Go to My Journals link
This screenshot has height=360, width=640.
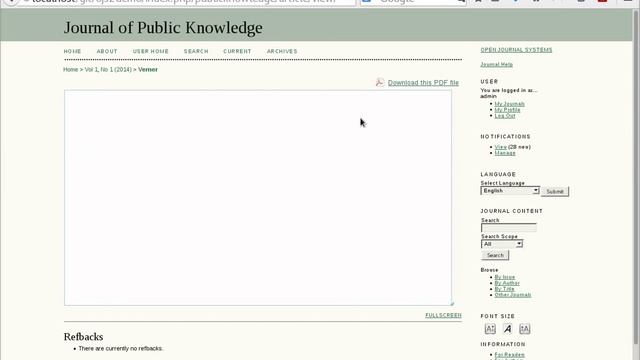pos(509,104)
